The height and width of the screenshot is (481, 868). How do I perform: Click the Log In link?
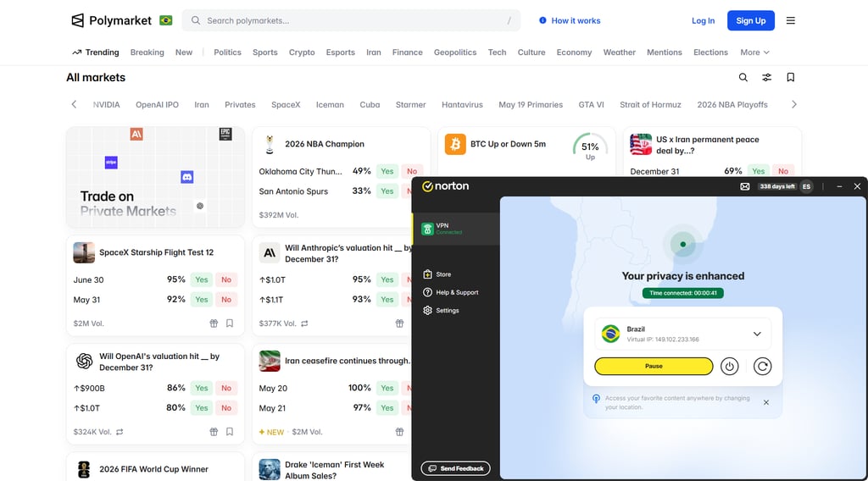click(703, 20)
